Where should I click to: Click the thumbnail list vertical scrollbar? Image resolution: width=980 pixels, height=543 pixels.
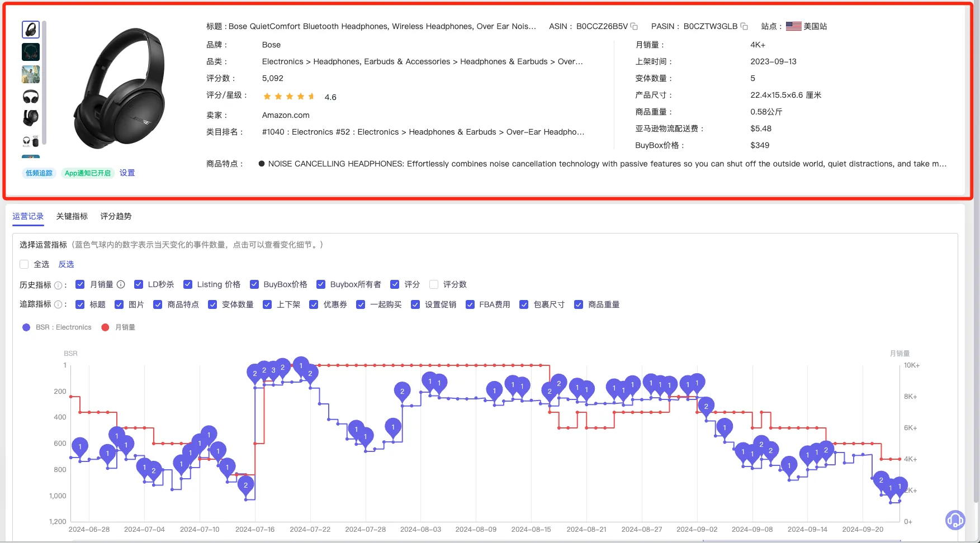tap(44, 83)
